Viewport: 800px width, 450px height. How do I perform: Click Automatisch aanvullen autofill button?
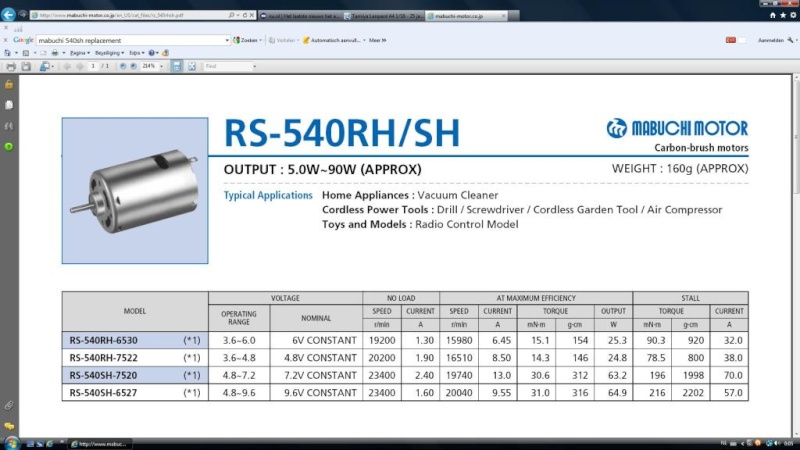332,40
